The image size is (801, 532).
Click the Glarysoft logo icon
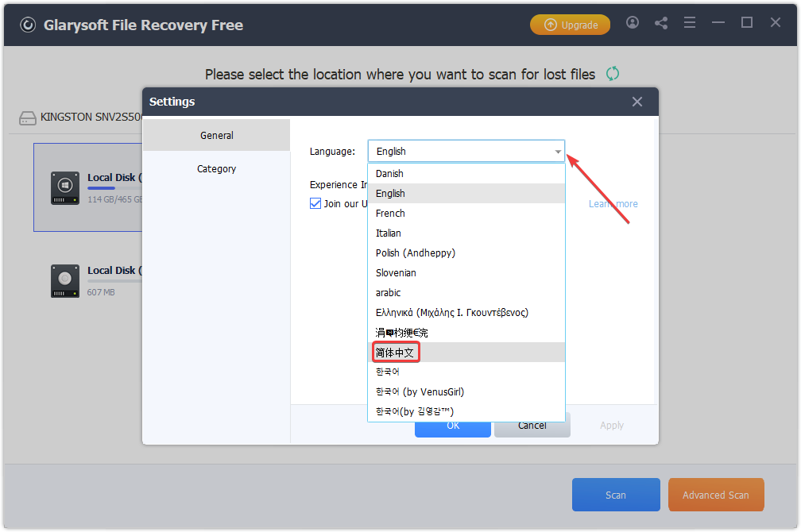pyautogui.click(x=28, y=25)
